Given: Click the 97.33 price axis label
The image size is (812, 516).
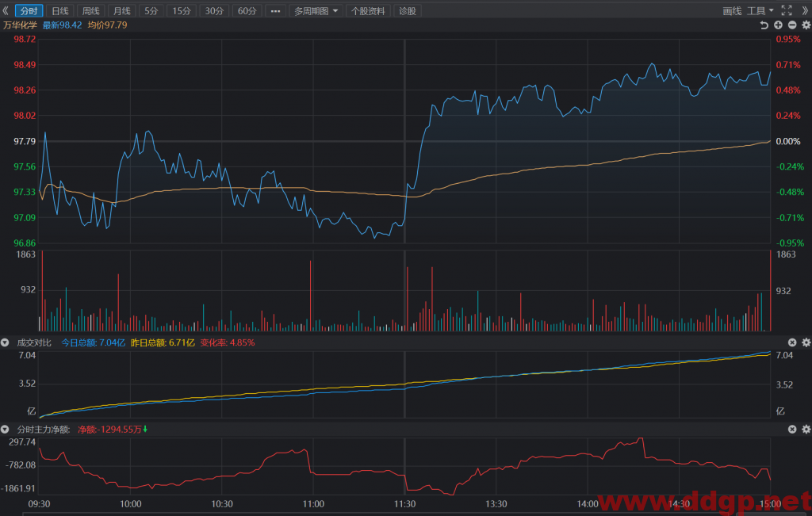Looking at the screenshot, I should [x=25, y=192].
